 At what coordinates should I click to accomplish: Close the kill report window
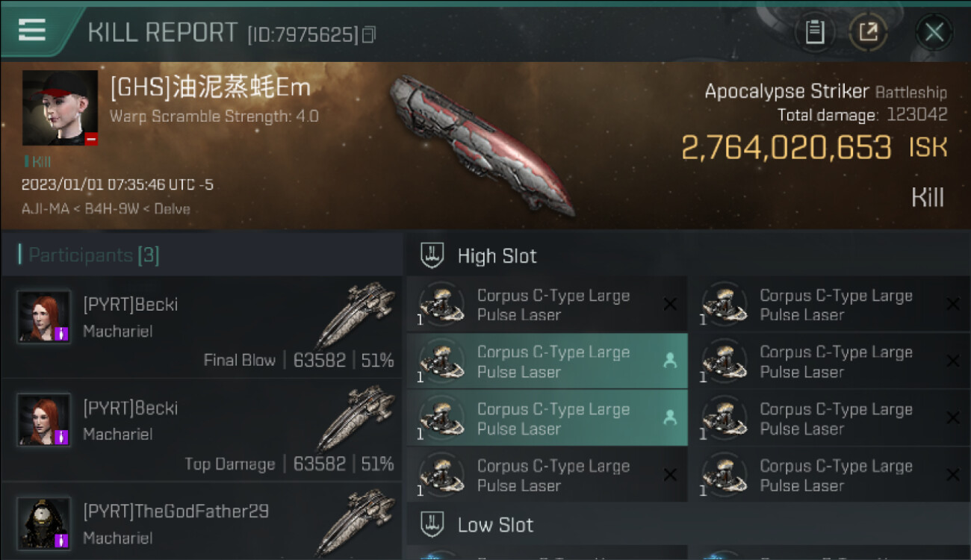(x=934, y=32)
